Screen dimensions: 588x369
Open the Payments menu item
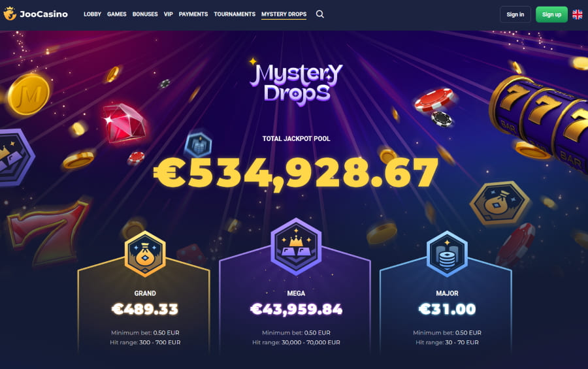(193, 14)
